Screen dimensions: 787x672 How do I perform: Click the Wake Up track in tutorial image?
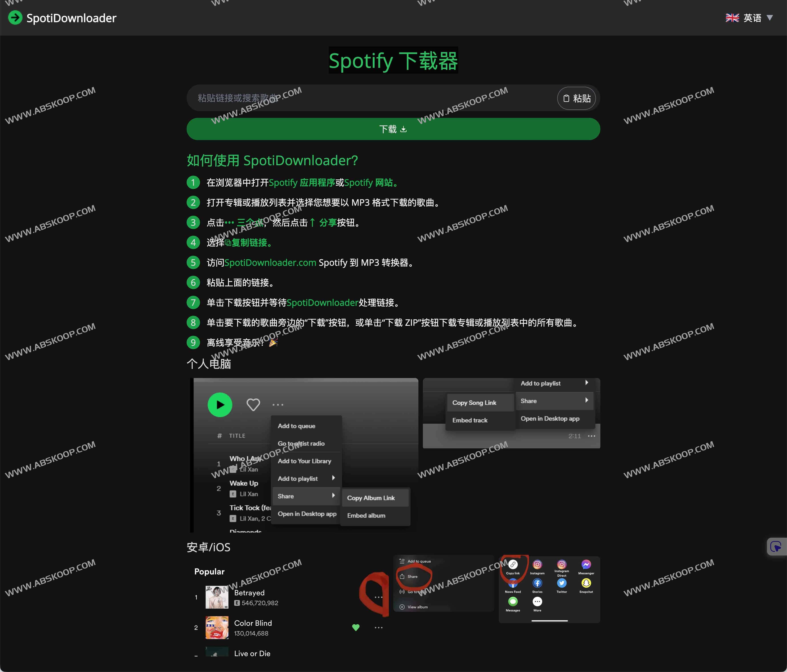pos(244,483)
